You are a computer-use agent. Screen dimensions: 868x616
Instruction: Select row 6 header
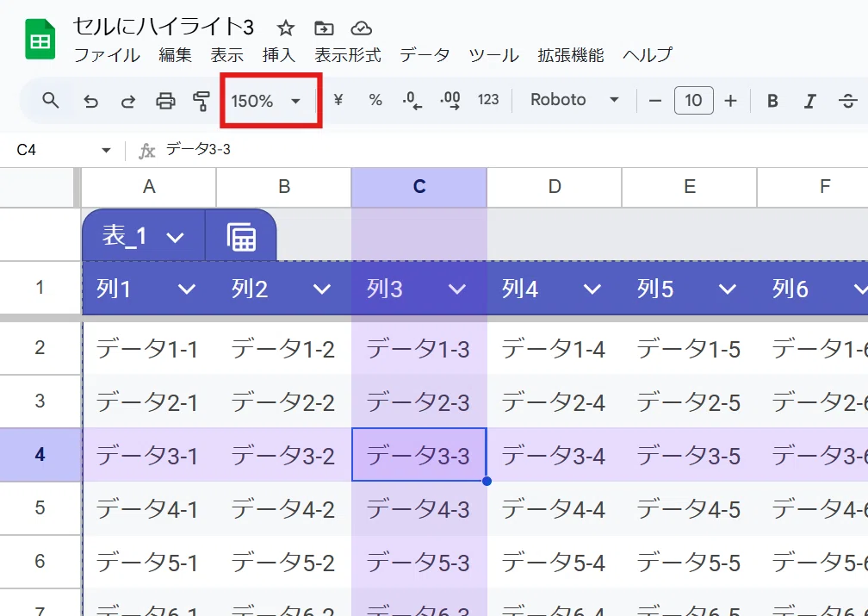(x=40, y=561)
